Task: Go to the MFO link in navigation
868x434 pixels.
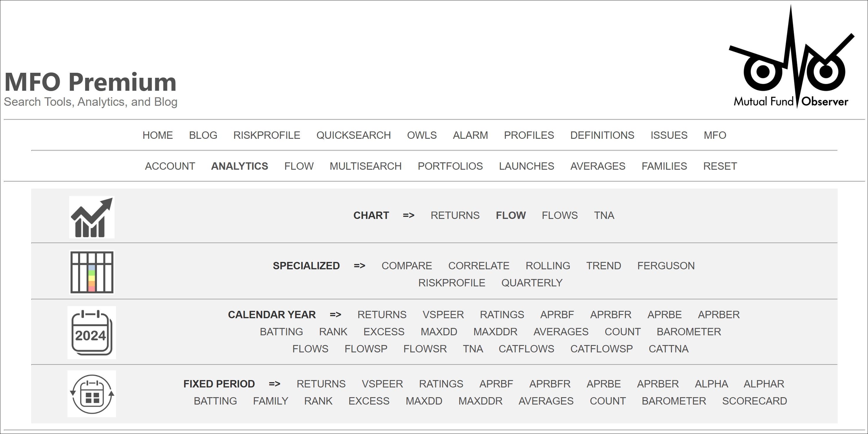Action: pyautogui.click(x=715, y=135)
